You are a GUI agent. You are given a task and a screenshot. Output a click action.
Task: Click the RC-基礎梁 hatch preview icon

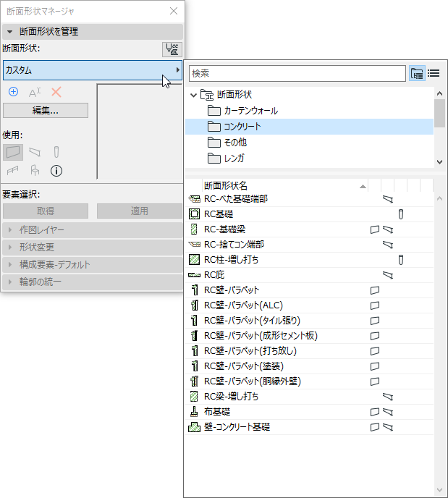point(194,229)
